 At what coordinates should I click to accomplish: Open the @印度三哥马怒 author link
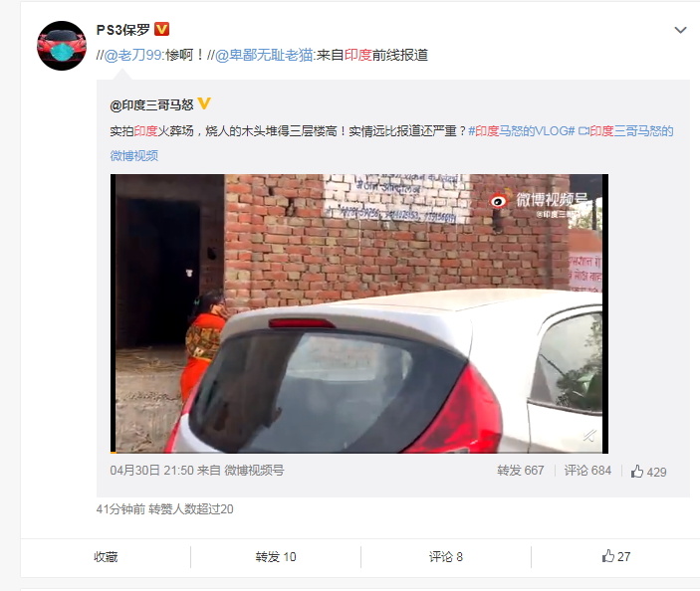151,104
